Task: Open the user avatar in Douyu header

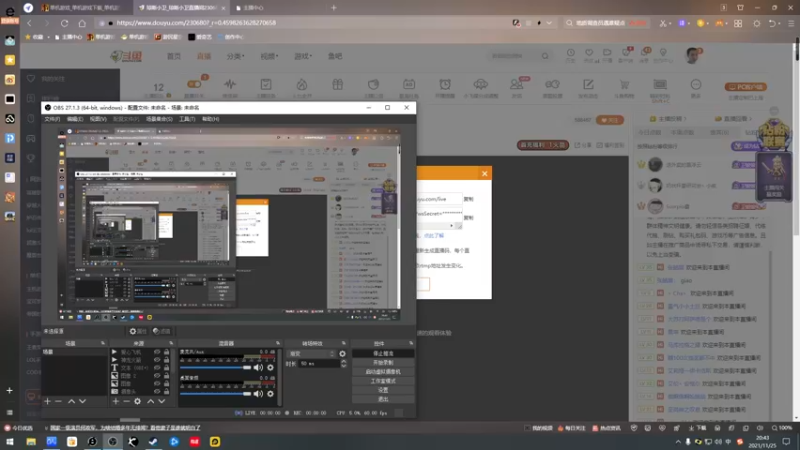Action: (x=692, y=56)
